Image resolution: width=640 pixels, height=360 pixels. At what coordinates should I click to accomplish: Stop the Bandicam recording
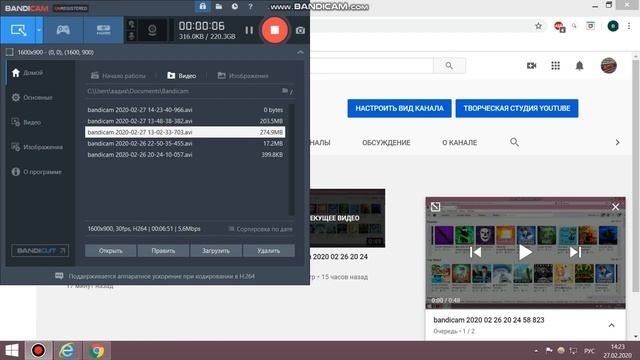click(x=274, y=30)
